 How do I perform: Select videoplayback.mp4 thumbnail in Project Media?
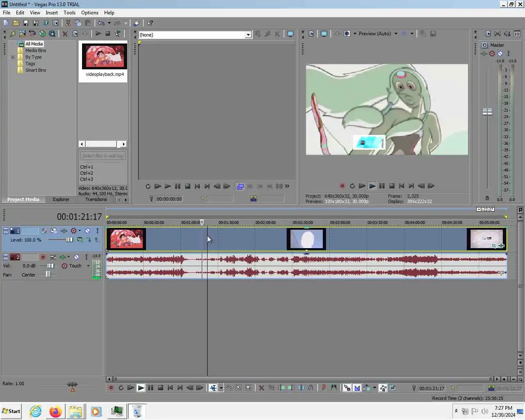tap(105, 56)
